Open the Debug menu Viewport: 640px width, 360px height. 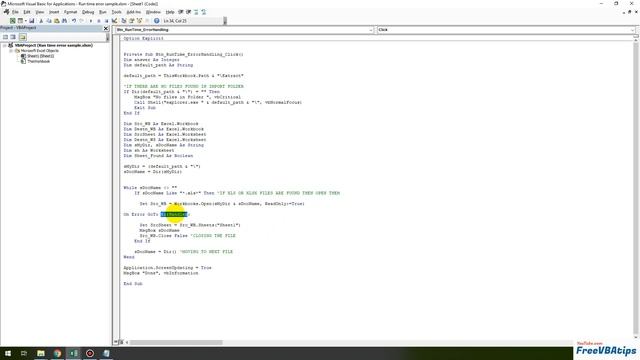88,12
